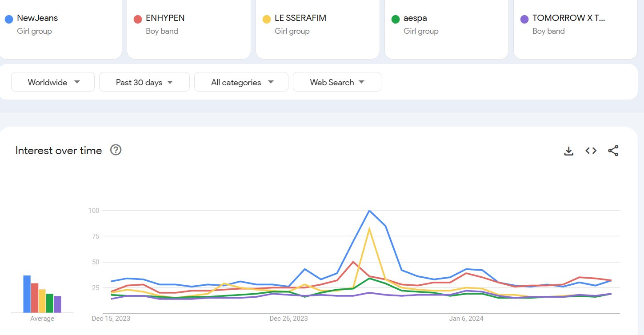
Task: Click the purple TXT average bar
Action: coord(57,304)
